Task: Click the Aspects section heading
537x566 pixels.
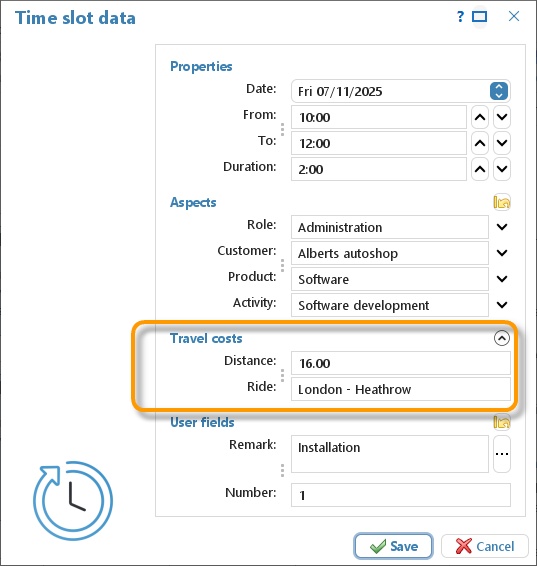Action: click(193, 203)
